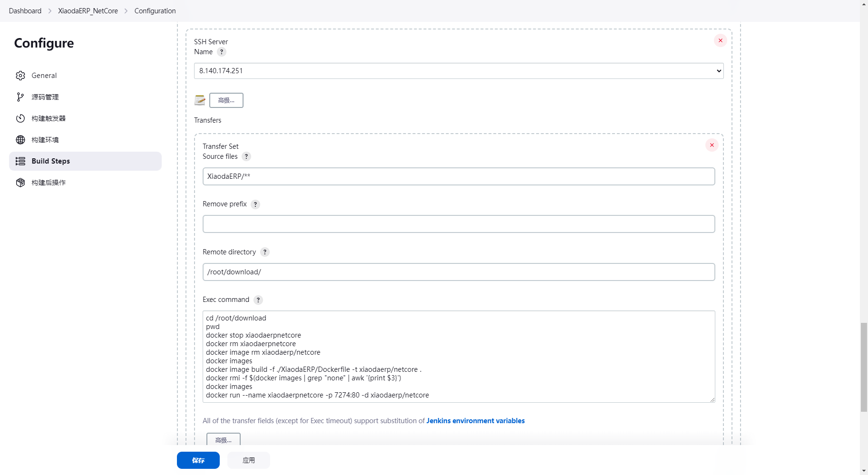Open the SSH Server Name dropdown
This screenshot has width=868, height=475.
tap(458, 71)
